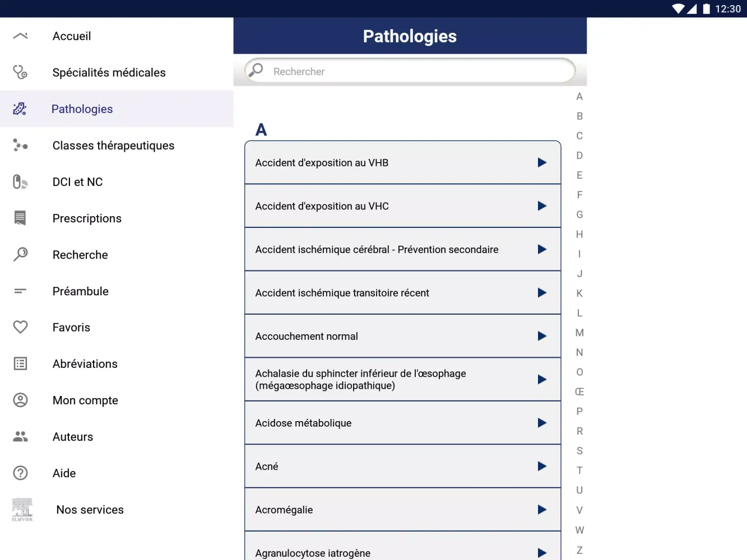Click the pill icon beside DCI et NC
The height and width of the screenshot is (560, 747).
(x=20, y=182)
